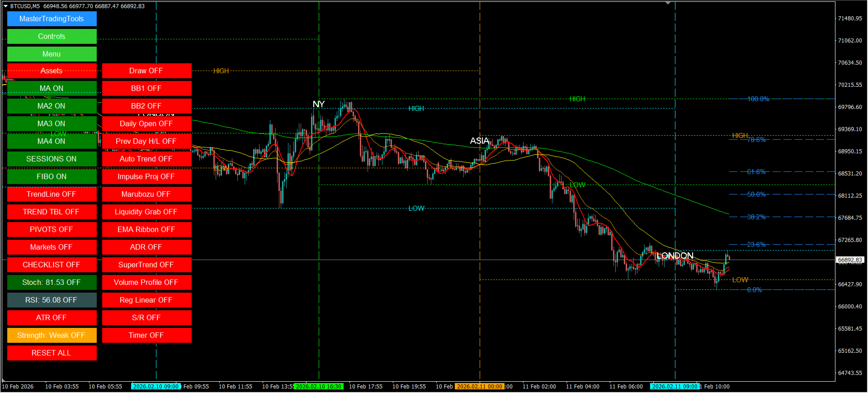Click the arrow icon beside BTCUSD,M5
This screenshot has width=868, height=393.
pyautogui.click(x=5, y=6)
